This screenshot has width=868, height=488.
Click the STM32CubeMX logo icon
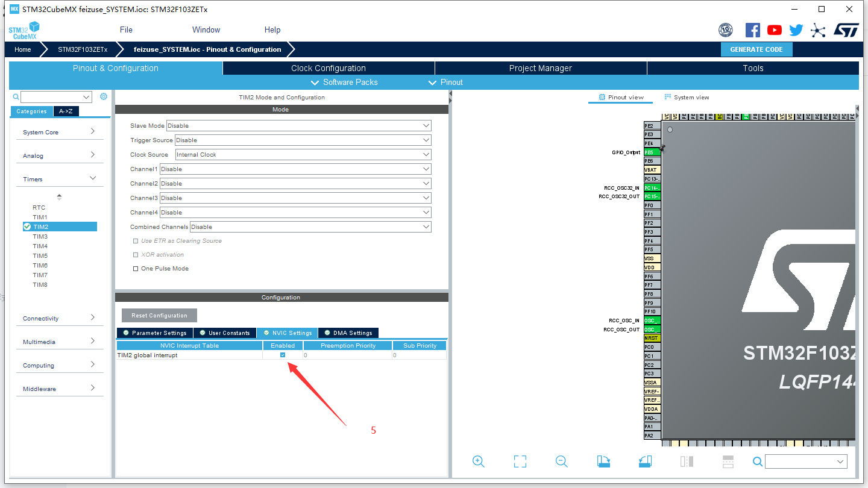click(25, 30)
